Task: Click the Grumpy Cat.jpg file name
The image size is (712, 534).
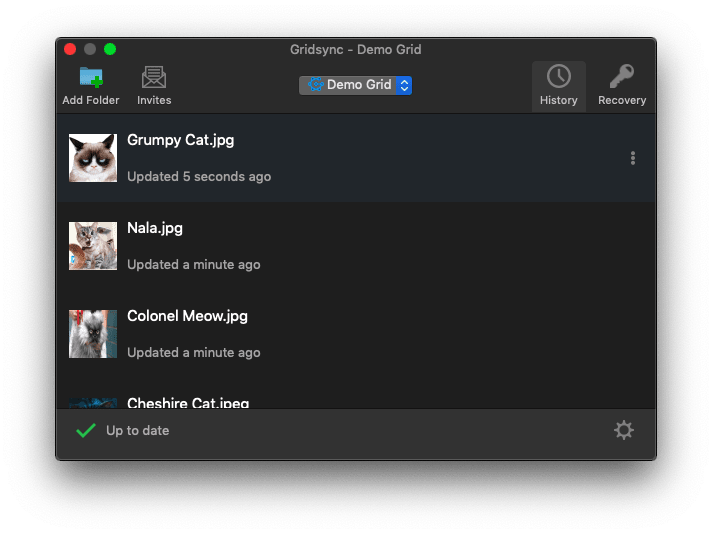Action: [x=181, y=140]
